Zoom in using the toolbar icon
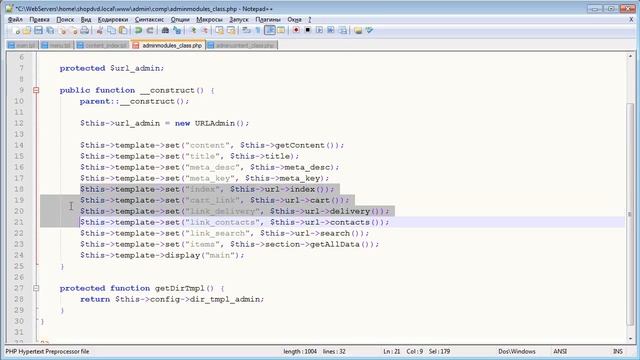Screen dimensions: 640x360 193,31
